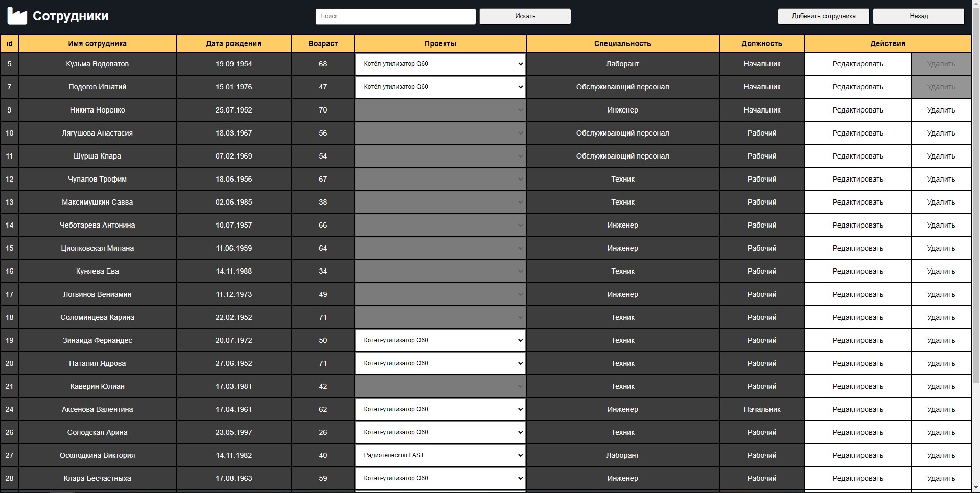Delete employee Зинаида Фернандес

tap(941, 341)
